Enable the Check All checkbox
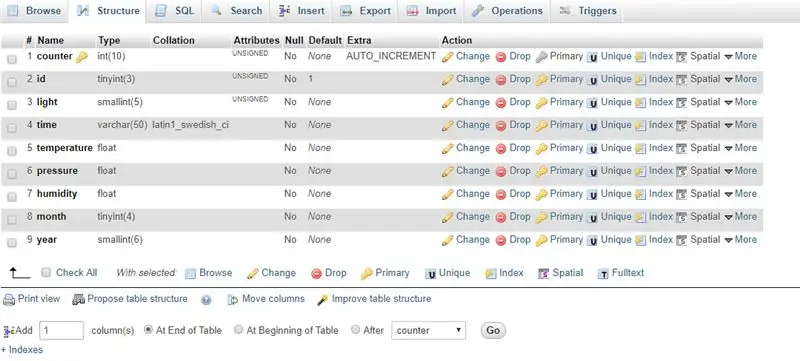Image resolution: width=800 pixels, height=361 pixels. click(x=46, y=273)
